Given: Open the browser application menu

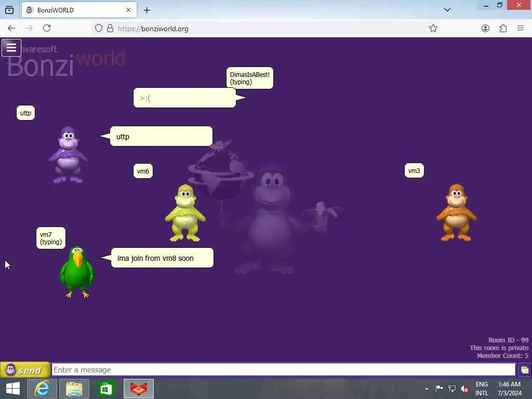Looking at the screenshot, I should pos(521,29).
